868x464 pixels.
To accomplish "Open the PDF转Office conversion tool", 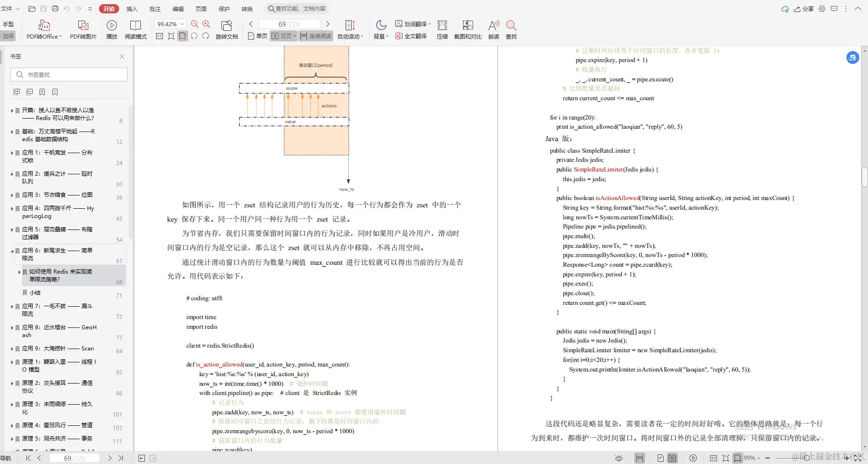I will (x=43, y=29).
